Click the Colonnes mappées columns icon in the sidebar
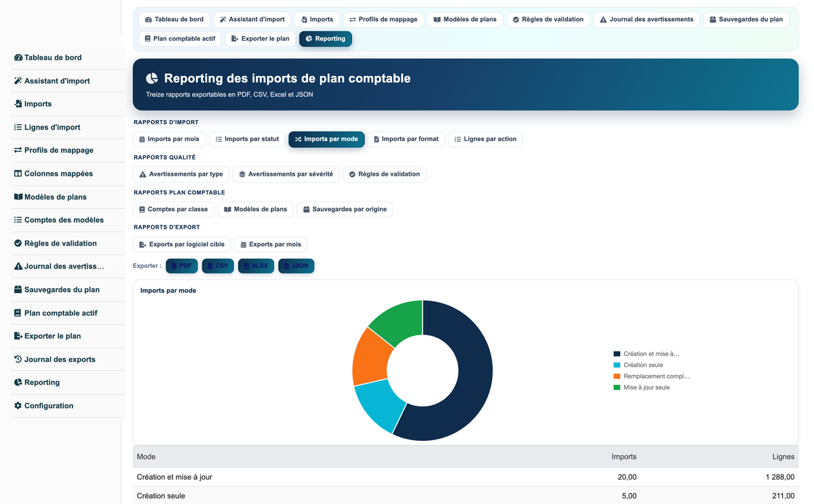 point(18,174)
